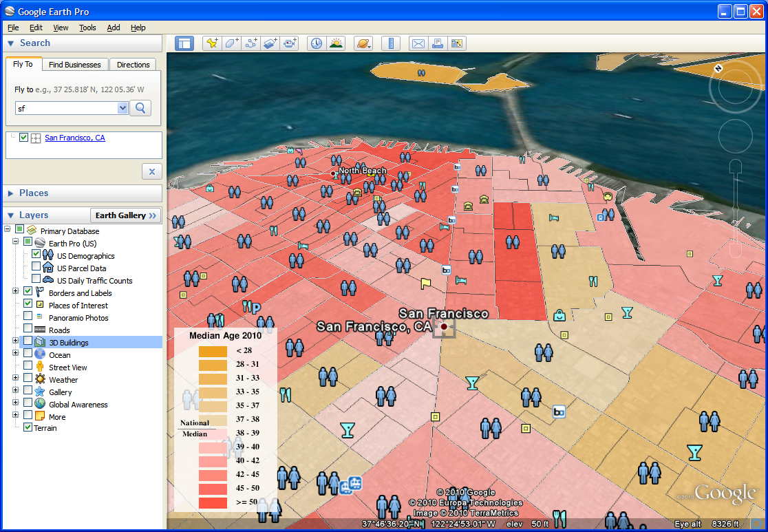The height and width of the screenshot is (532, 768).
Task: Click the >= 50 red legend swatch
Action: pyautogui.click(x=213, y=502)
